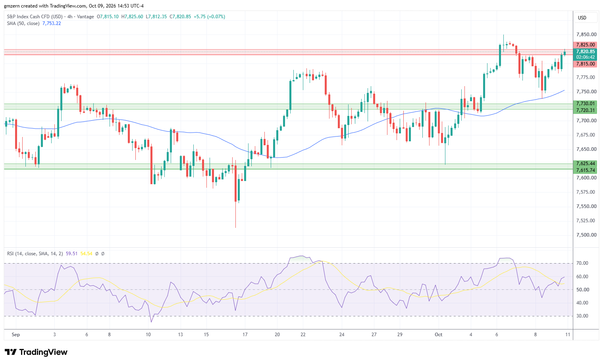Select the SMA (50, close) indicator label

tap(23, 23)
